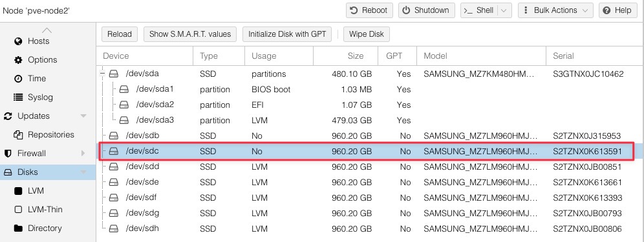The height and width of the screenshot is (242, 644).
Task: Click the Syslog list icon
Action: [x=18, y=97]
